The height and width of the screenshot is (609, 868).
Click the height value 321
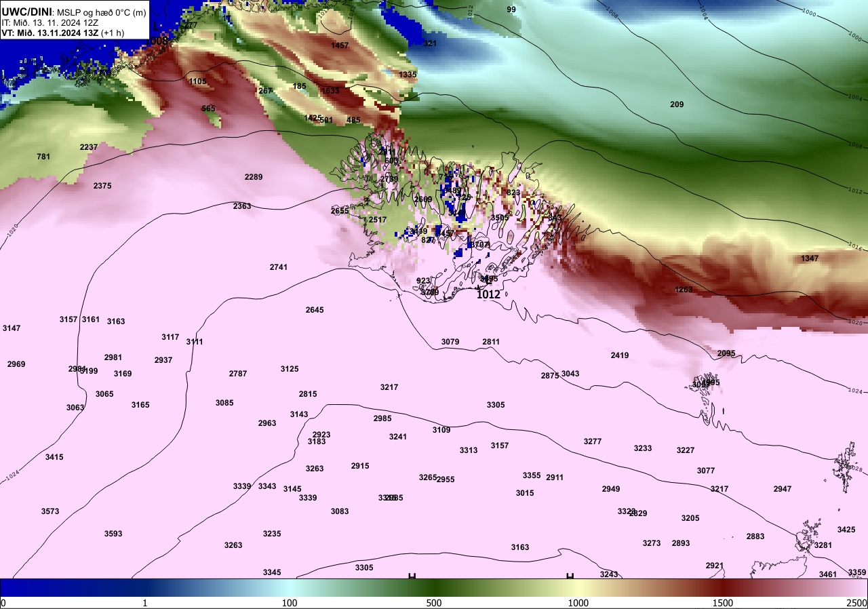430,43
